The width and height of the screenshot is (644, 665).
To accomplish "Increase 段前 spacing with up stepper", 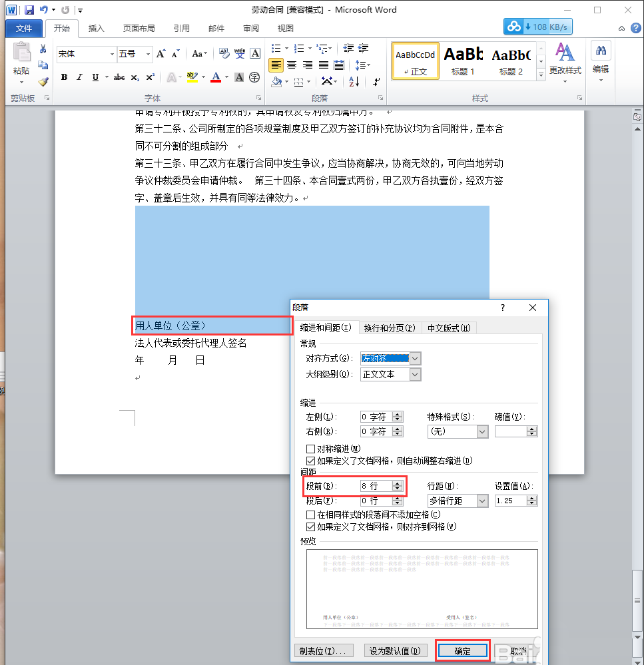I will [x=397, y=483].
